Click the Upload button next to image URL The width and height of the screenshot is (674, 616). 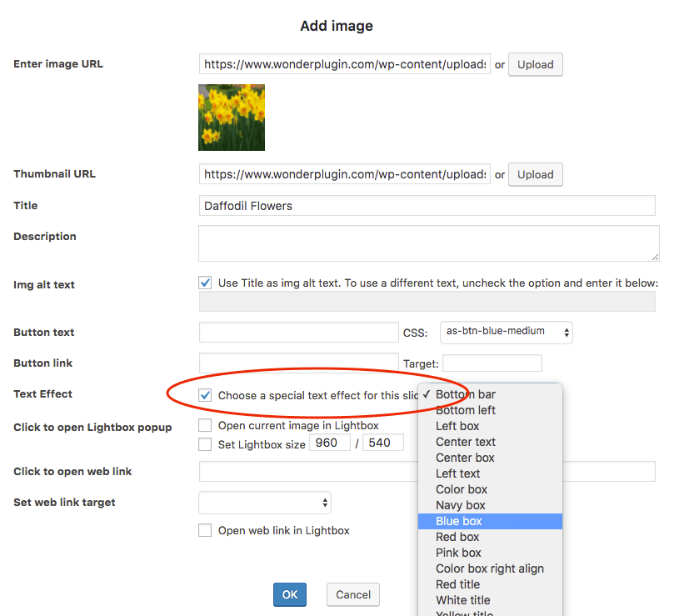click(535, 64)
